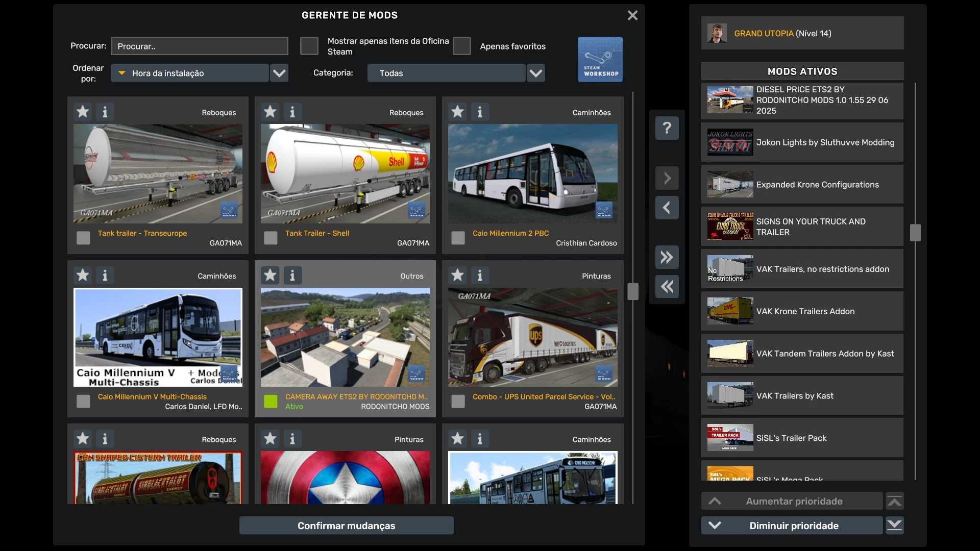Open the Categoria dropdown arrow
Image resolution: width=980 pixels, height=551 pixels.
coord(535,73)
